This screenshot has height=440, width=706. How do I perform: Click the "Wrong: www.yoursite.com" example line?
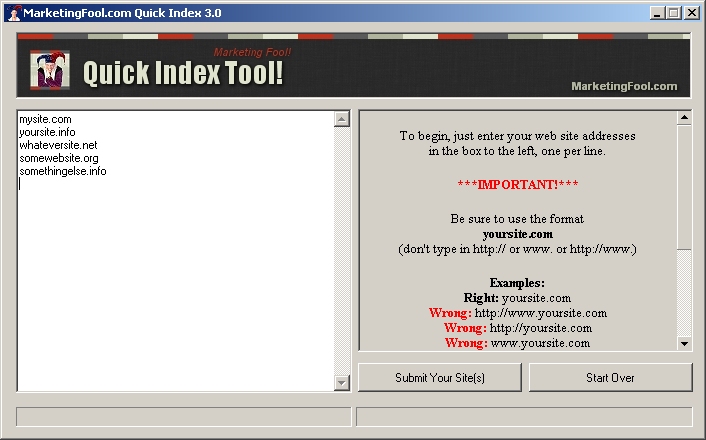(x=518, y=343)
